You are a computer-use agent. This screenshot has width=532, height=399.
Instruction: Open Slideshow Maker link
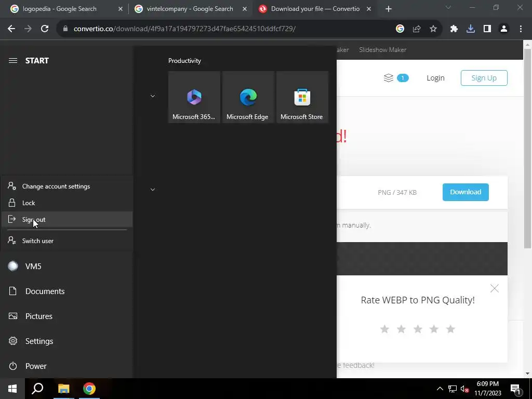coord(383,50)
